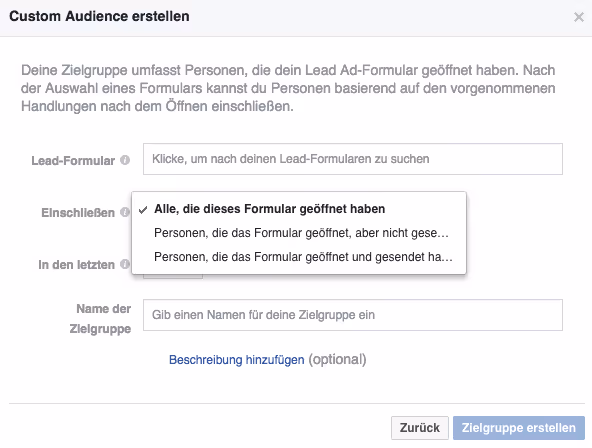Screen dimensions: 592x448
Task: Click the Name der Zielgruppe label
Action: (100, 319)
